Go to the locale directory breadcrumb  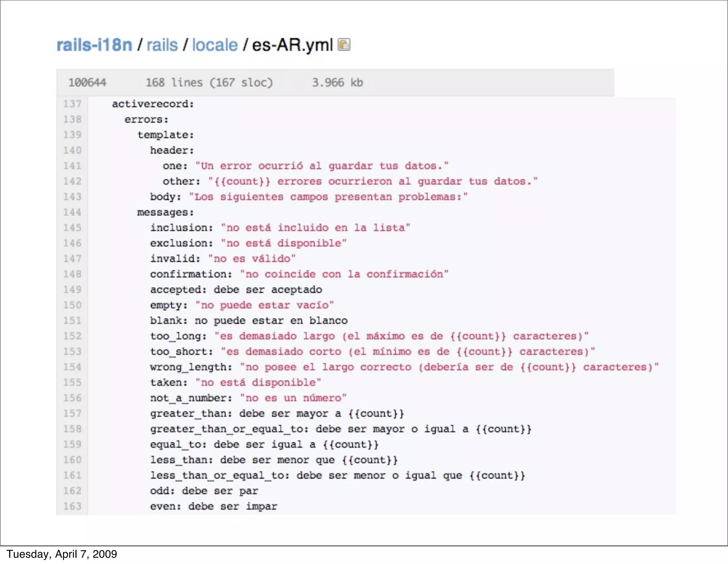tap(215, 45)
